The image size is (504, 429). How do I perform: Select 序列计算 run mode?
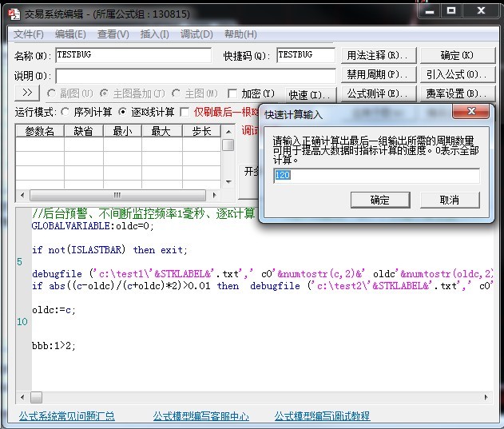[x=67, y=112]
